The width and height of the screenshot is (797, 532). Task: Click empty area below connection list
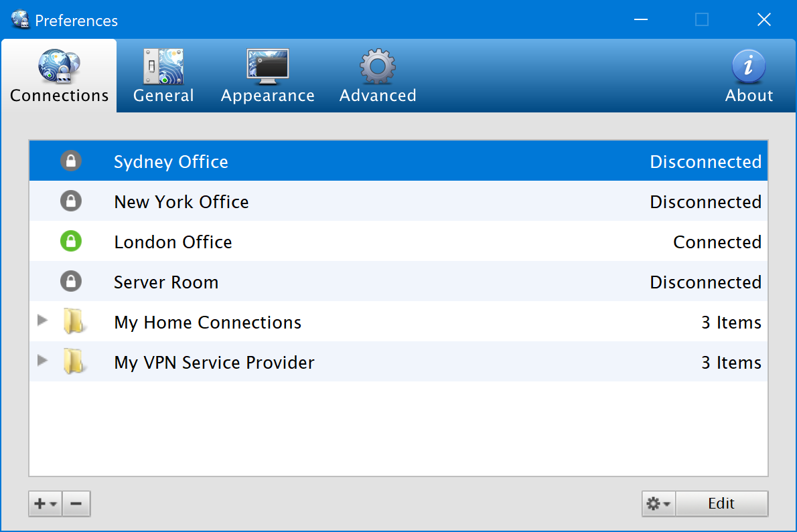398,428
